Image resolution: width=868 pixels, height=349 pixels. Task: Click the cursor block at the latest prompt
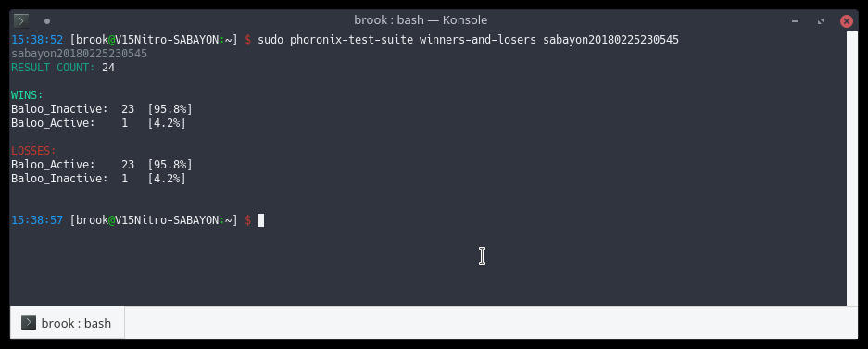pyautogui.click(x=260, y=220)
